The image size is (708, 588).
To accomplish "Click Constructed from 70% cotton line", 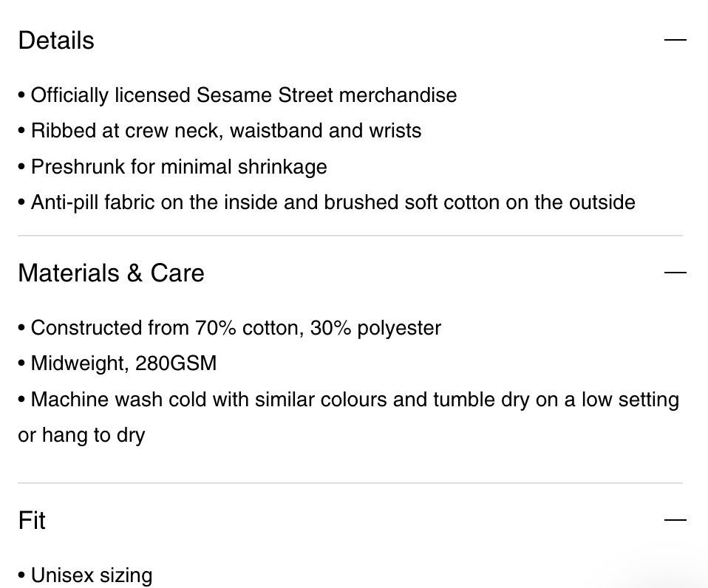I will (230, 328).
